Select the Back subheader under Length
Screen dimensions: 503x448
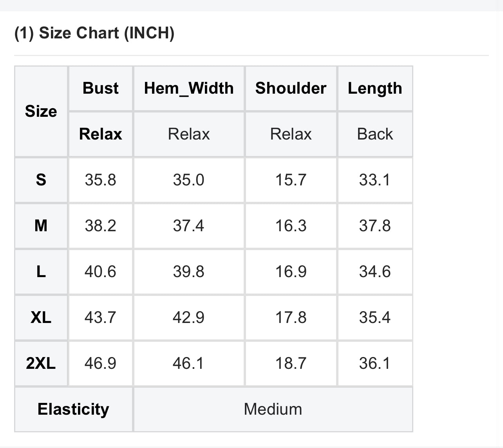point(375,134)
